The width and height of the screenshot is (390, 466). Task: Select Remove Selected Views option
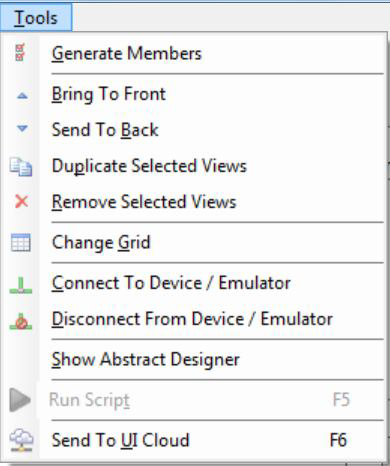click(x=194, y=202)
